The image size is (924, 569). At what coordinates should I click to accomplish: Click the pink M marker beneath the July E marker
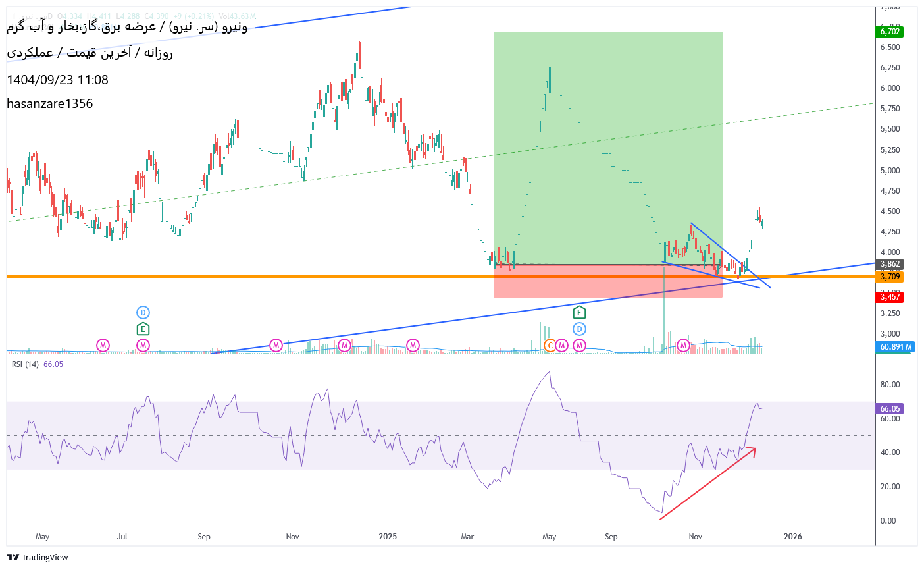point(143,345)
